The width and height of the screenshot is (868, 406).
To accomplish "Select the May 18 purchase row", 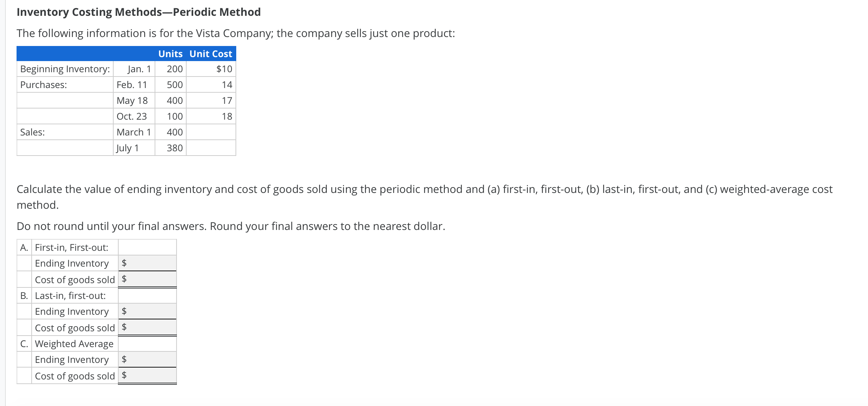I will coord(132,101).
